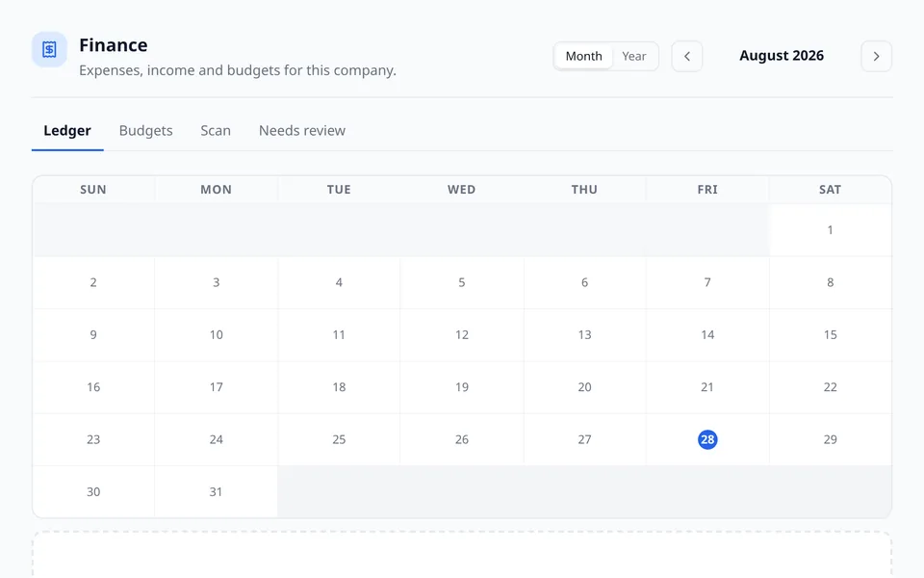Select day 8 on the calendar
Image resolution: width=924 pixels, height=578 pixels.
tap(831, 282)
